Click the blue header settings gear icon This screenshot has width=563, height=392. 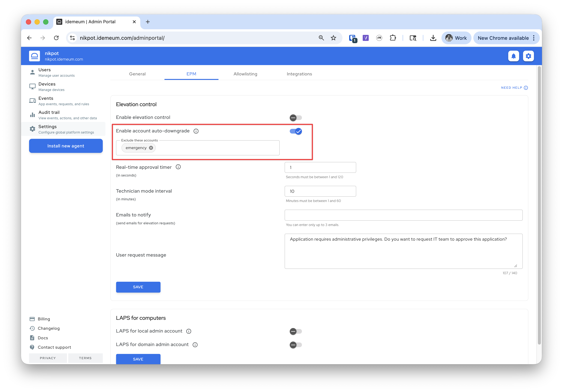coord(528,56)
